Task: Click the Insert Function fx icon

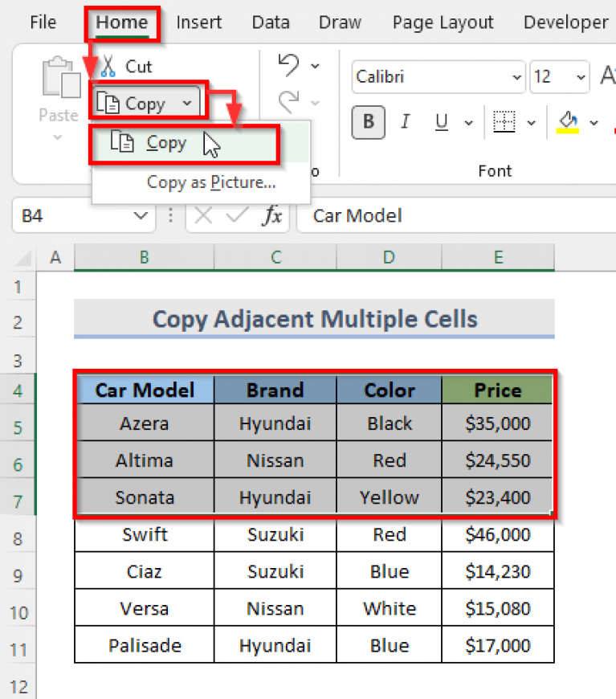Action: coord(272,215)
